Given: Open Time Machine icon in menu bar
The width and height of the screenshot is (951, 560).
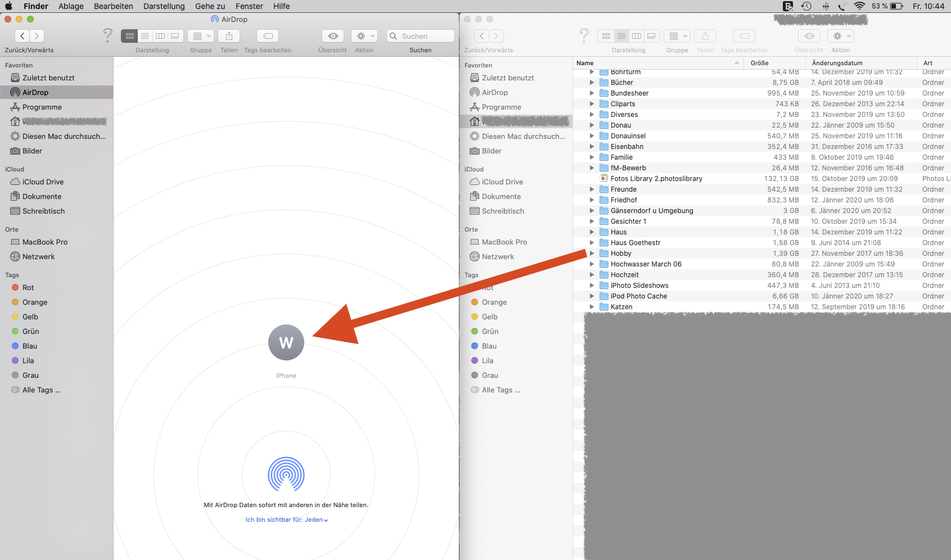Looking at the screenshot, I should (x=806, y=6).
